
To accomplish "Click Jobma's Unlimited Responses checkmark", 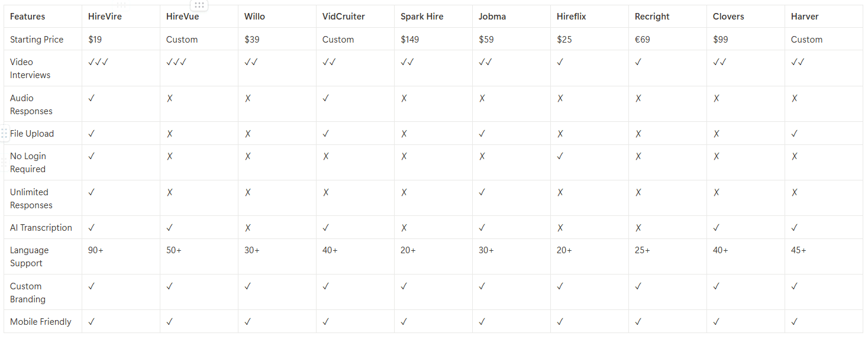I will click(x=482, y=192).
